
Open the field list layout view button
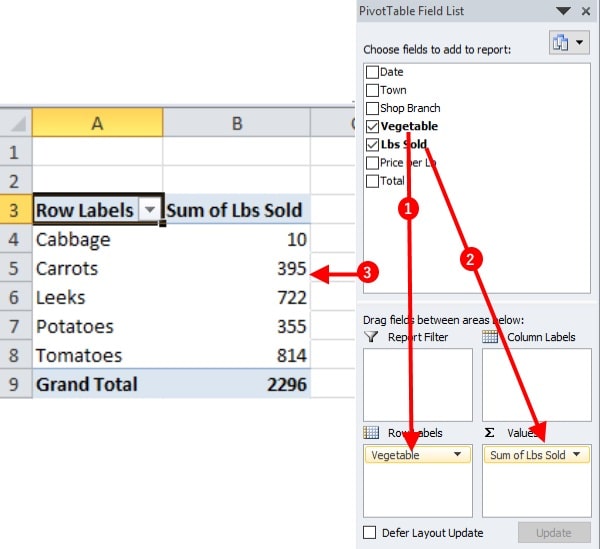coord(566,43)
